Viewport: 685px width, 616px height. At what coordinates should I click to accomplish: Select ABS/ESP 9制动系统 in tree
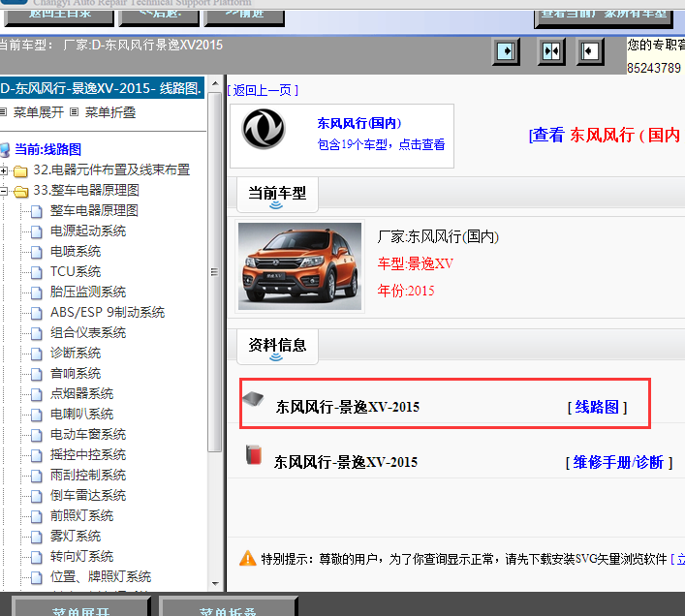click(108, 312)
